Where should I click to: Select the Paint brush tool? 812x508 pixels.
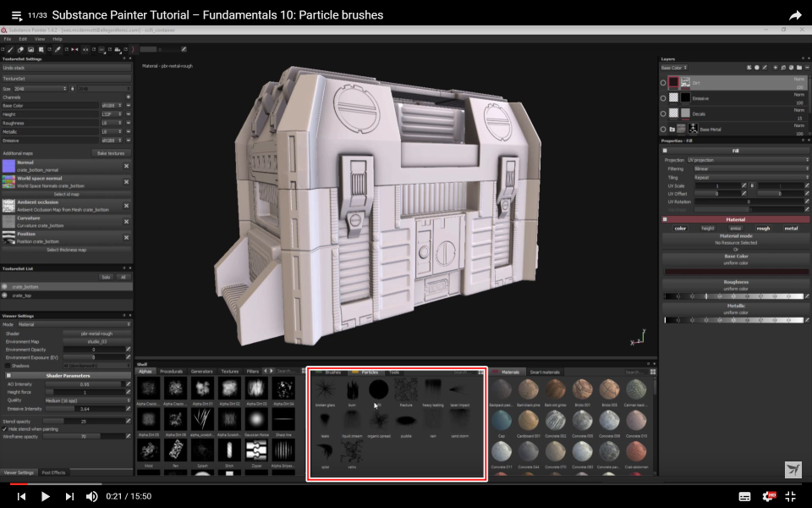click(x=10, y=49)
